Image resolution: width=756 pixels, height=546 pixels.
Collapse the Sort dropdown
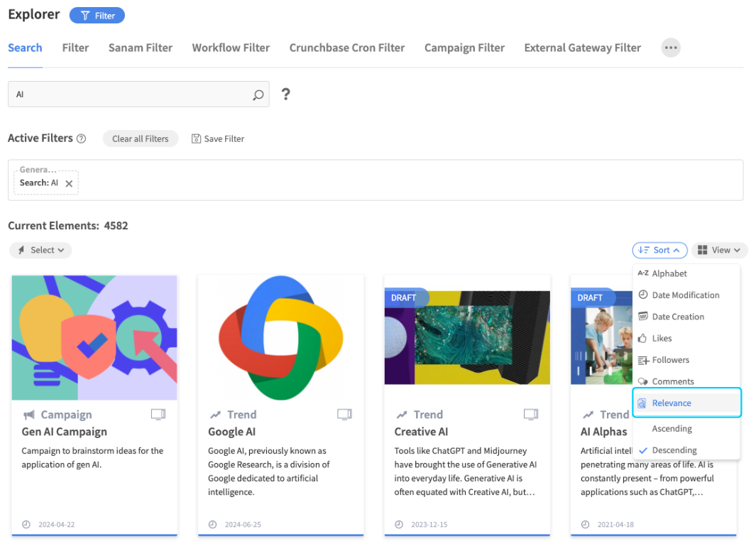659,250
